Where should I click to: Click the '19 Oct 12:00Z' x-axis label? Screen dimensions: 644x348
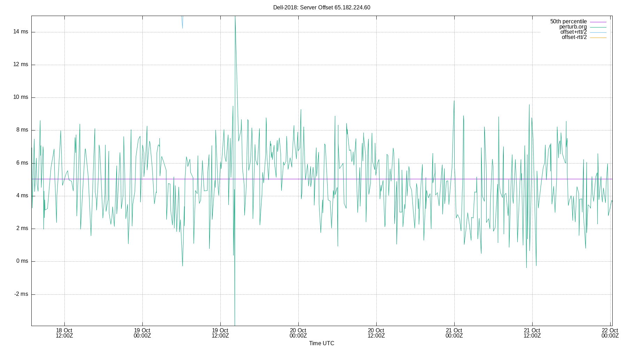tap(220, 333)
